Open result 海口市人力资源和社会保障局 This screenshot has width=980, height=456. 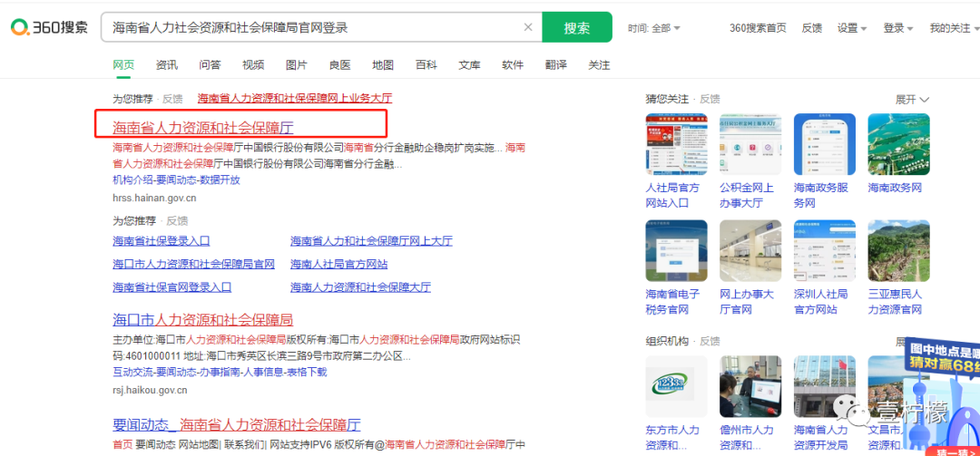(x=203, y=320)
